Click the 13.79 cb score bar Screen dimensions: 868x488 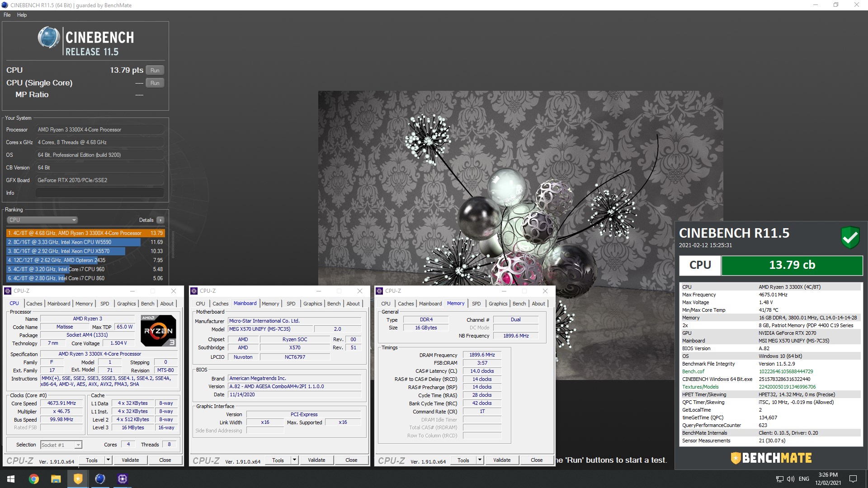coord(792,265)
